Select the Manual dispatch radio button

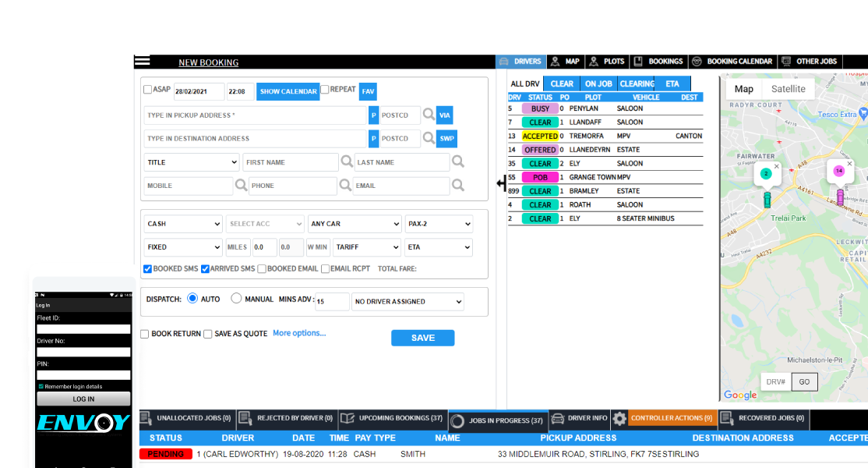(236, 299)
